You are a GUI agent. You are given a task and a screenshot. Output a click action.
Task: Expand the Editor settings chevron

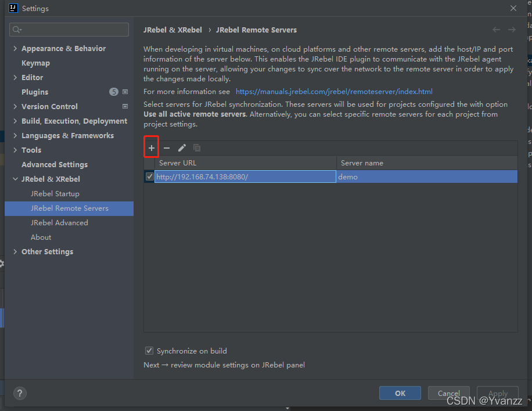[x=15, y=77]
